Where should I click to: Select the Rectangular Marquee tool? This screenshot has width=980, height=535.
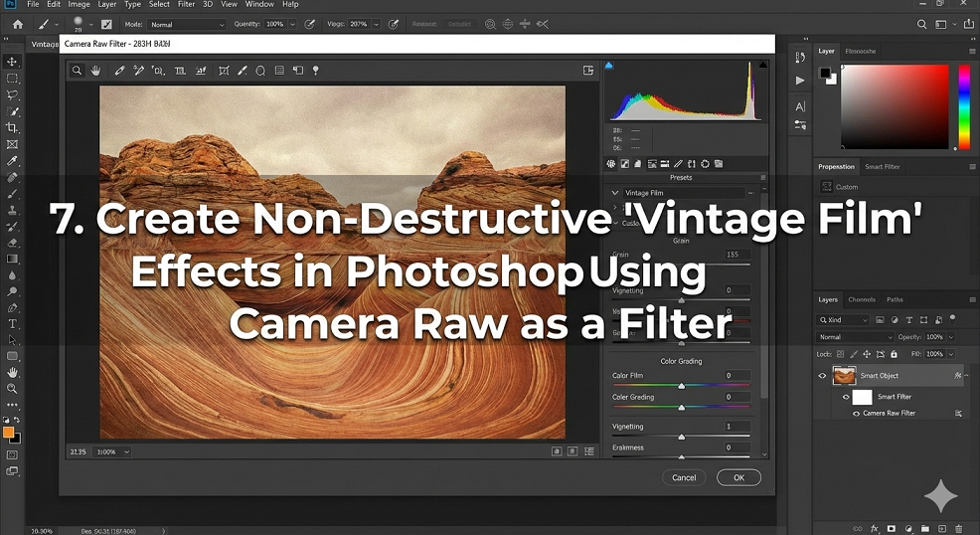pyautogui.click(x=12, y=79)
